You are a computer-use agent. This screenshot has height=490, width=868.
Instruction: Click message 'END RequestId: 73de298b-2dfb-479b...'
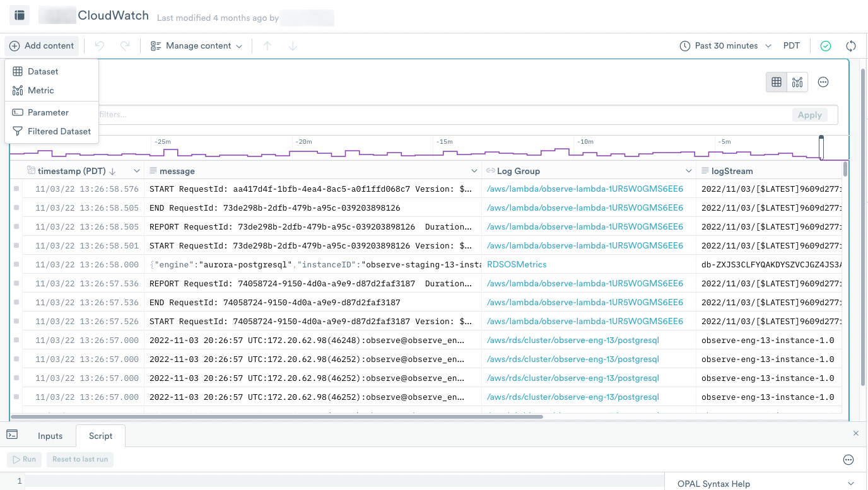coord(274,208)
